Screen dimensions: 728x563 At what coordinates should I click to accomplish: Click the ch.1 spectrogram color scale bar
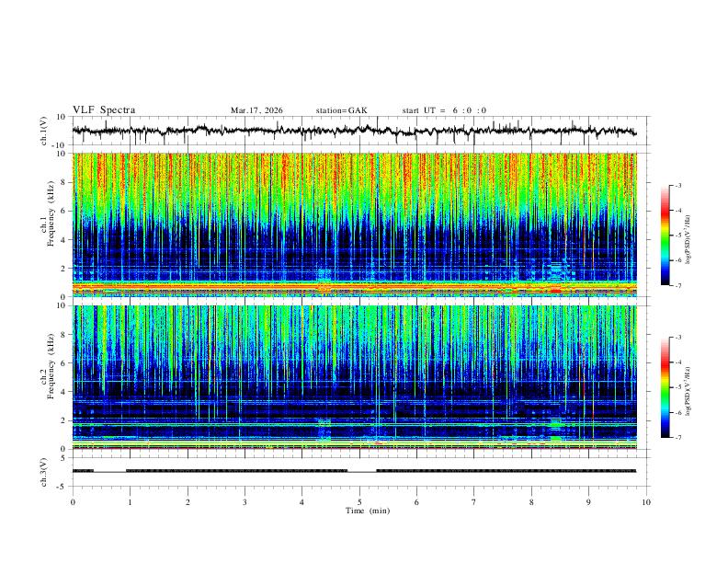665,236
